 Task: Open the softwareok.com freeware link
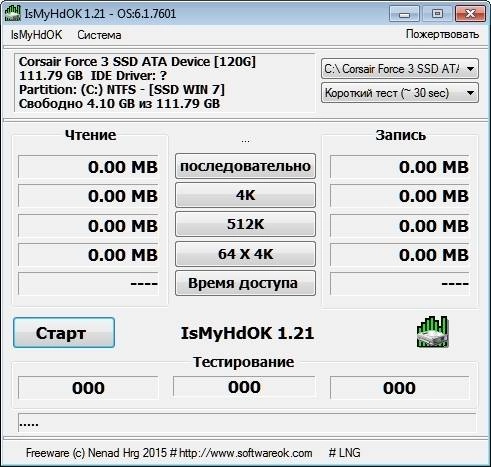point(169,453)
